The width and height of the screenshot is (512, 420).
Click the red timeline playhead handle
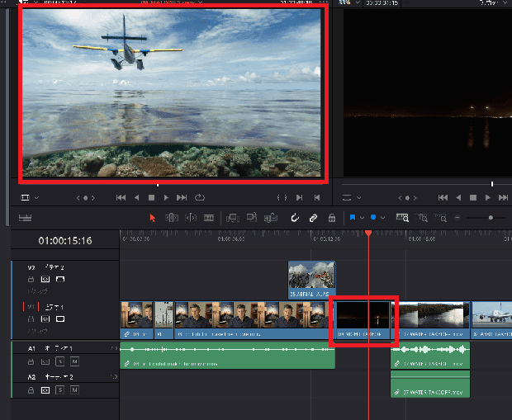pyautogui.click(x=368, y=233)
